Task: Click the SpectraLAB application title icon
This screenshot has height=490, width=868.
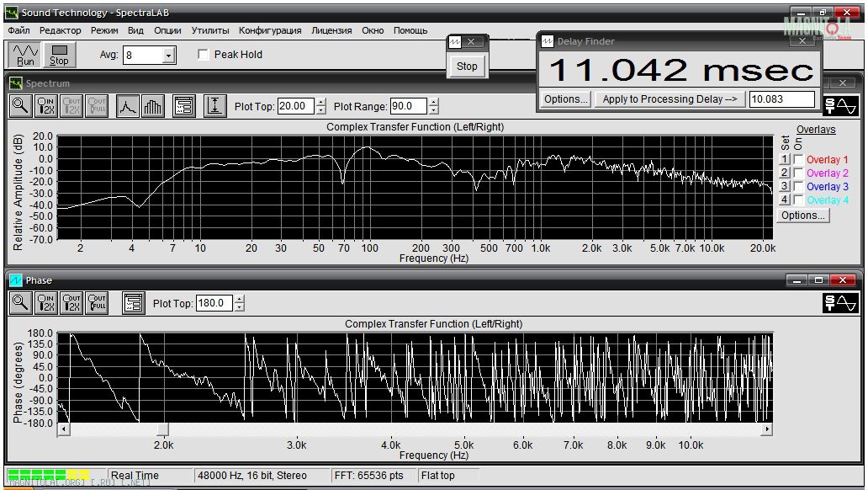Action: (x=12, y=12)
